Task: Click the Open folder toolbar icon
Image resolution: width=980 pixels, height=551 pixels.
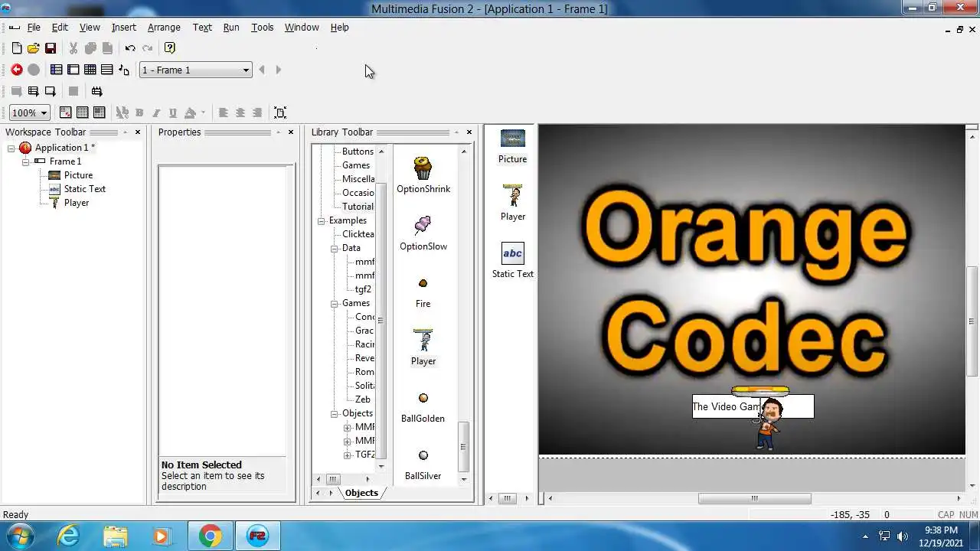Action: tap(33, 48)
